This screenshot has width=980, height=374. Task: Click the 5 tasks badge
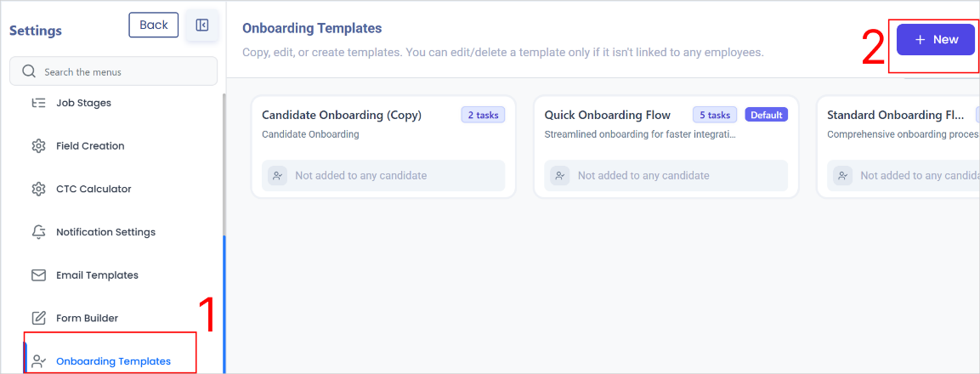[715, 115]
